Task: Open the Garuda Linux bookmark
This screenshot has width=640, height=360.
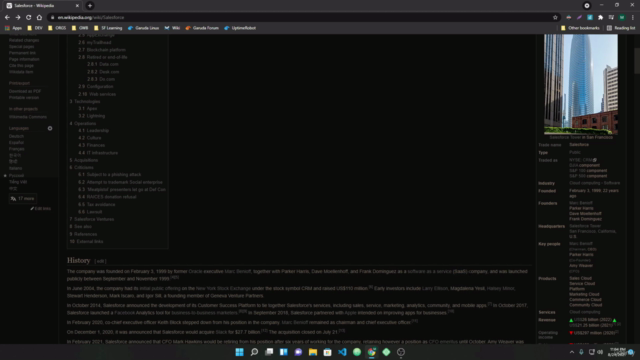Action: click(143, 28)
